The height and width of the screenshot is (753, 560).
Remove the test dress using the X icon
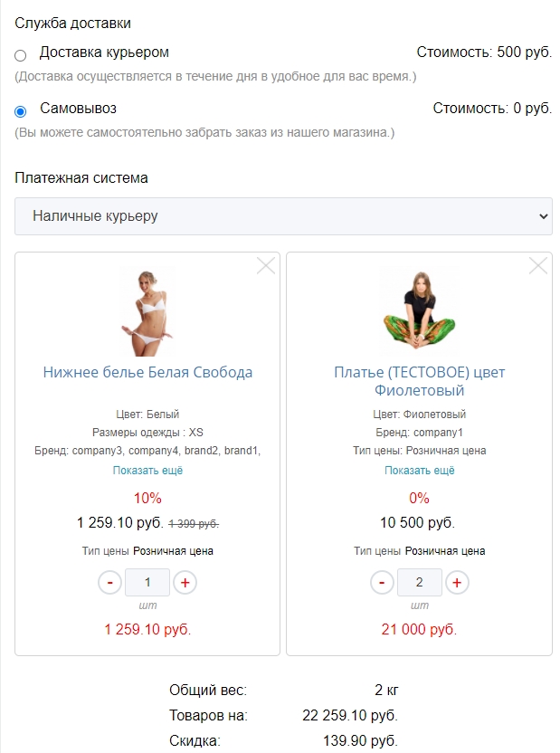pyautogui.click(x=538, y=265)
